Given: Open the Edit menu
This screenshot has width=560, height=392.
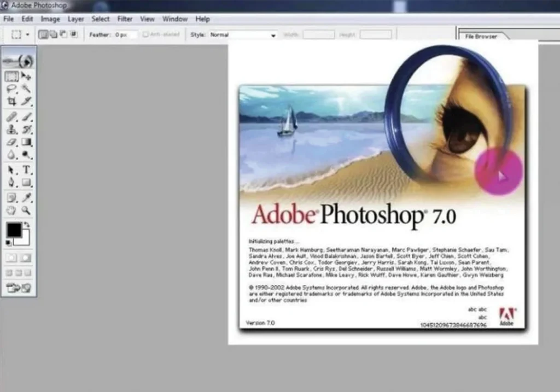Looking at the screenshot, I should tap(27, 19).
